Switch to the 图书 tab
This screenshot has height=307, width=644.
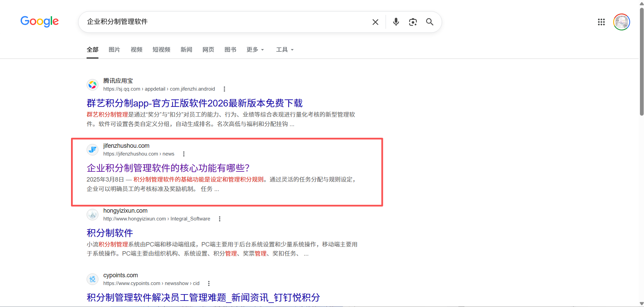tap(230, 50)
